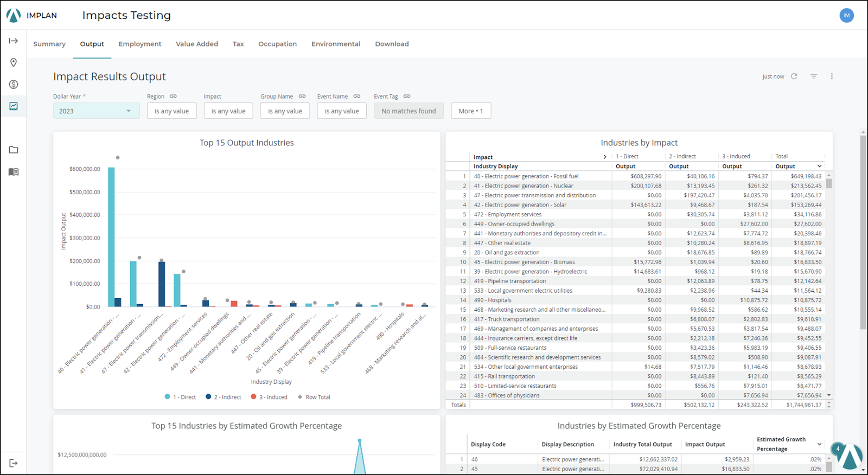Screen dimensions: 868x475
Task: Expand the Impact pivot column chevron
Action: click(x=605, y=157)
